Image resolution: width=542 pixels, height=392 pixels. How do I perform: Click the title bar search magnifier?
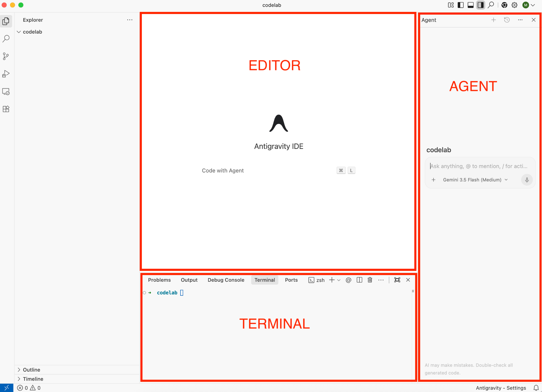point(491,5)
